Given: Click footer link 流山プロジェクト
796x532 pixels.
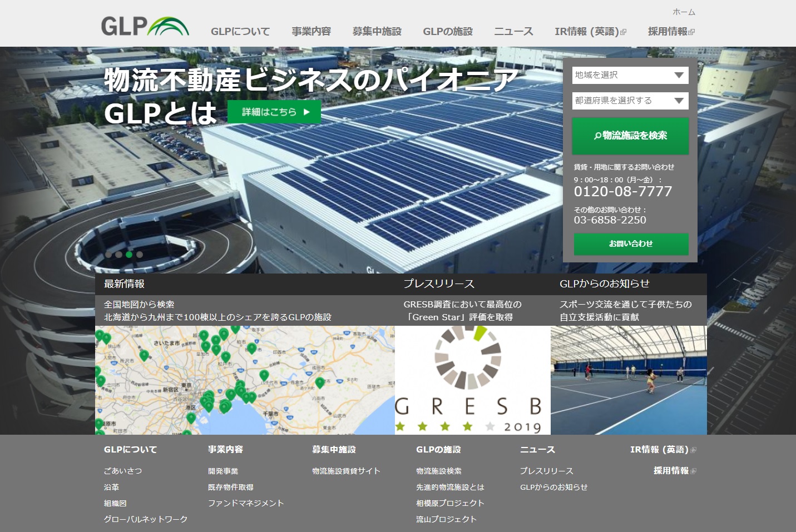Looking at the screenshot, I should pyautogui.click(x=446, y=519).
